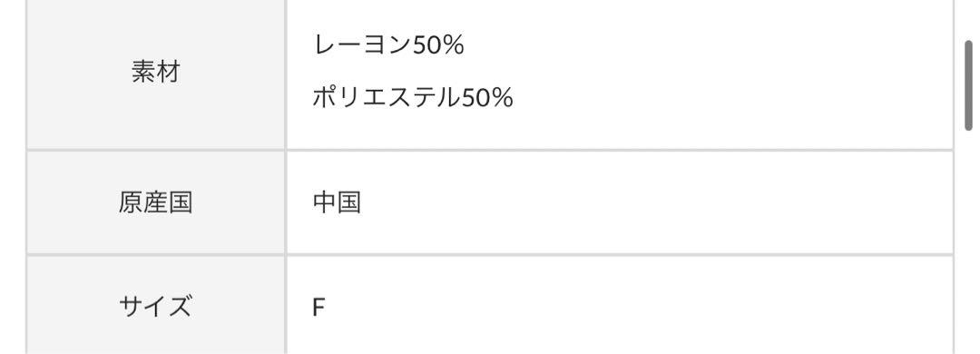Click the レ character starting レーヨン

point(325,45)
